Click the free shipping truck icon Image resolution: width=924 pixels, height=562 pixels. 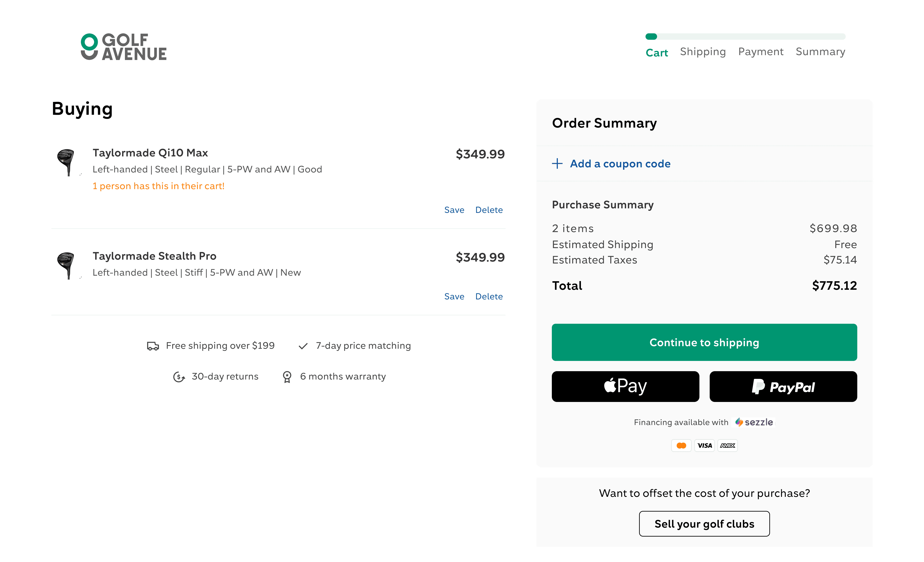click(153, 346)
